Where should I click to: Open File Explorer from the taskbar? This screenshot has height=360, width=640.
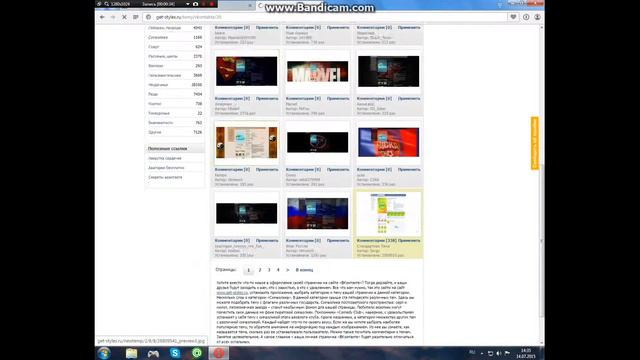(x=131, y=353)
